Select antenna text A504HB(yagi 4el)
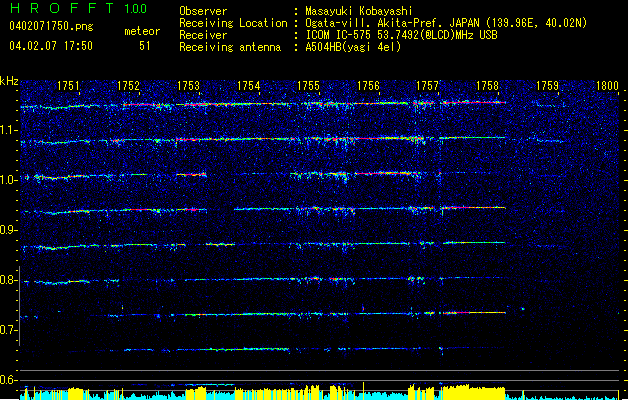Screen dimensions: 629x400 (353, 47)
